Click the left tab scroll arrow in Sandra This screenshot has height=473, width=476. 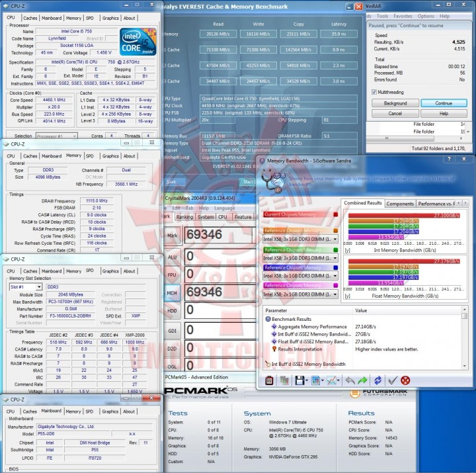click(x=459, y=202)
